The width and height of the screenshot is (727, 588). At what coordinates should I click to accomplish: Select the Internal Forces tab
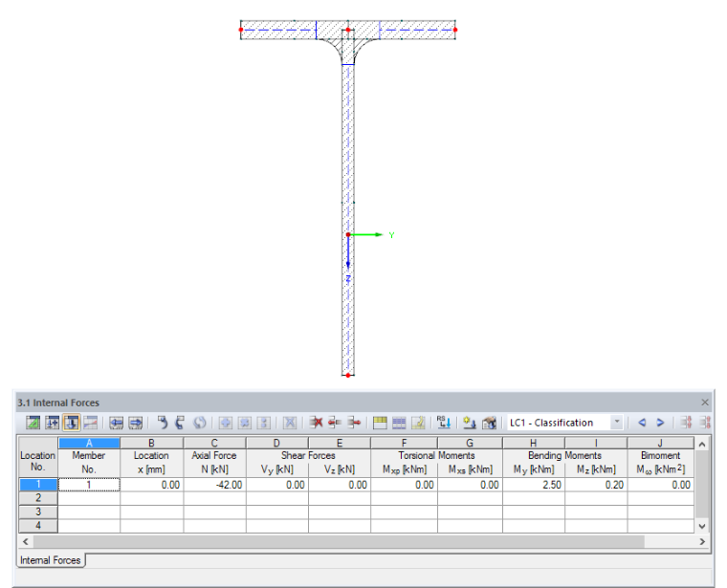click(50, 560)
